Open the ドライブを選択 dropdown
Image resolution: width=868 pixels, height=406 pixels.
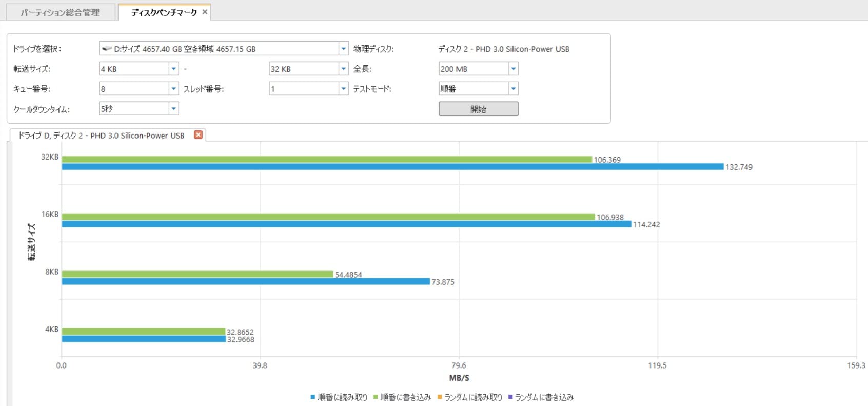coord(343,49)
